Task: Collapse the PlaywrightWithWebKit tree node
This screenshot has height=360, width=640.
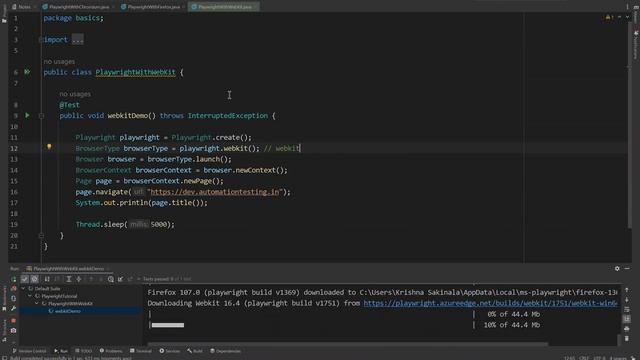Action: point(37,304)
